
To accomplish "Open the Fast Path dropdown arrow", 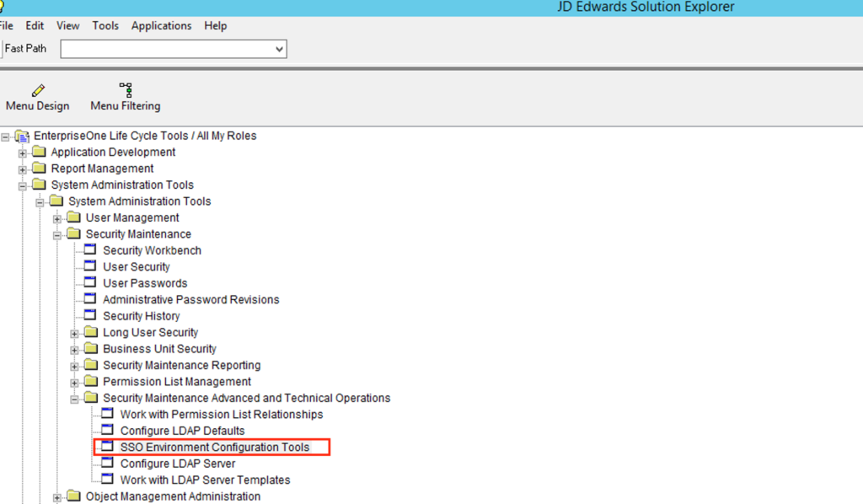I will [280, 49].
